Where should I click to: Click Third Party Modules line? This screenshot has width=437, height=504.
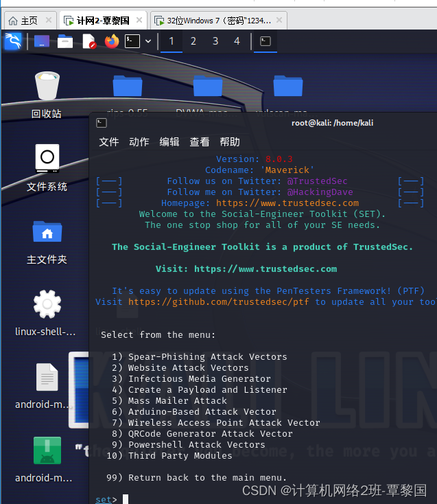click(169, 455)
